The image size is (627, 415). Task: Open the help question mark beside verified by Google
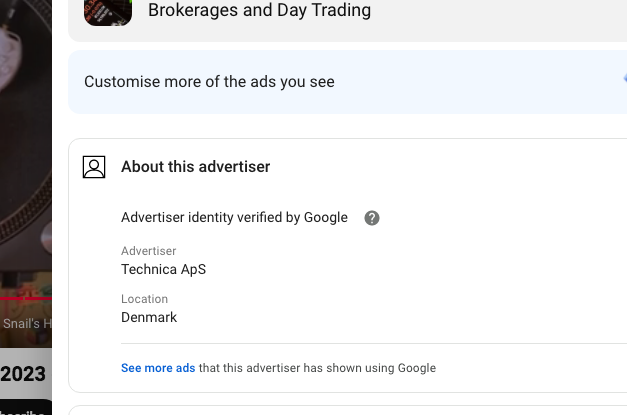coord(372,218)
